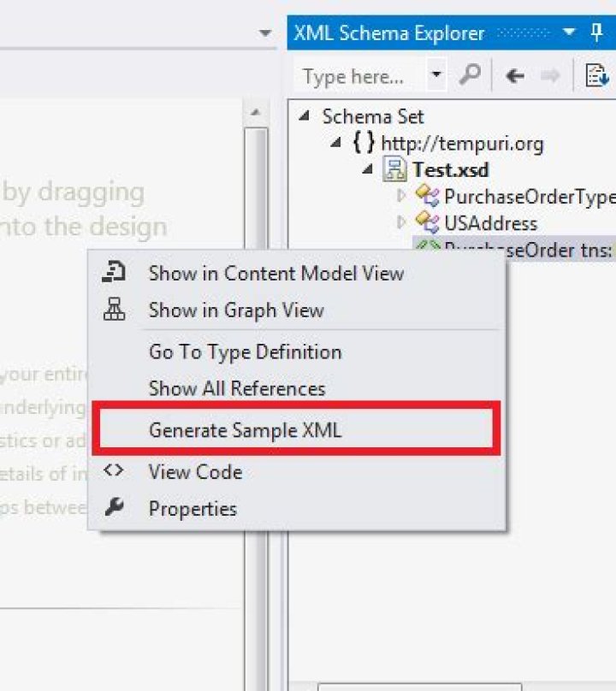This screenshot has height=691, width=616.
Task: Choose Show in Content Model View
Action: (275, 274)
